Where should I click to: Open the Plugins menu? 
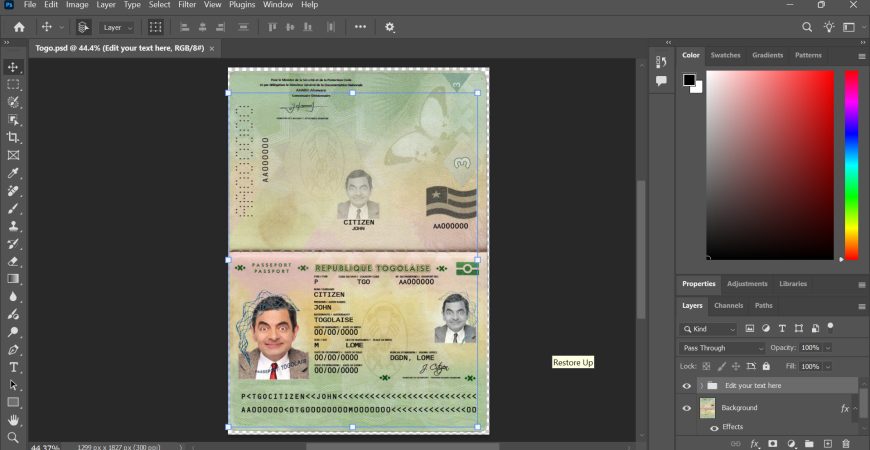(x=242, y=5)
